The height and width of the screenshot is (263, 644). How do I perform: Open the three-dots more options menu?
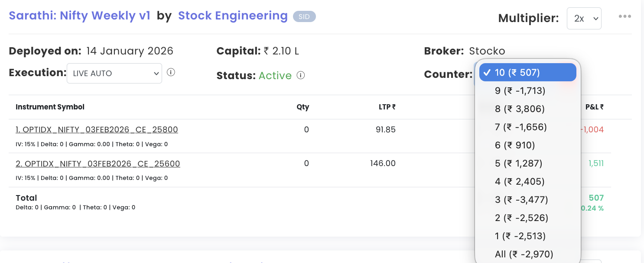click(624, 16)
